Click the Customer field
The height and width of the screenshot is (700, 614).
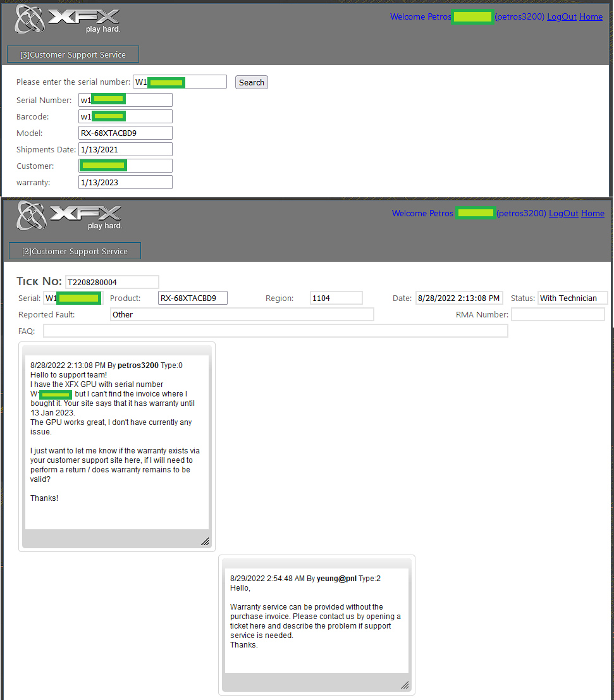(125, 166)
